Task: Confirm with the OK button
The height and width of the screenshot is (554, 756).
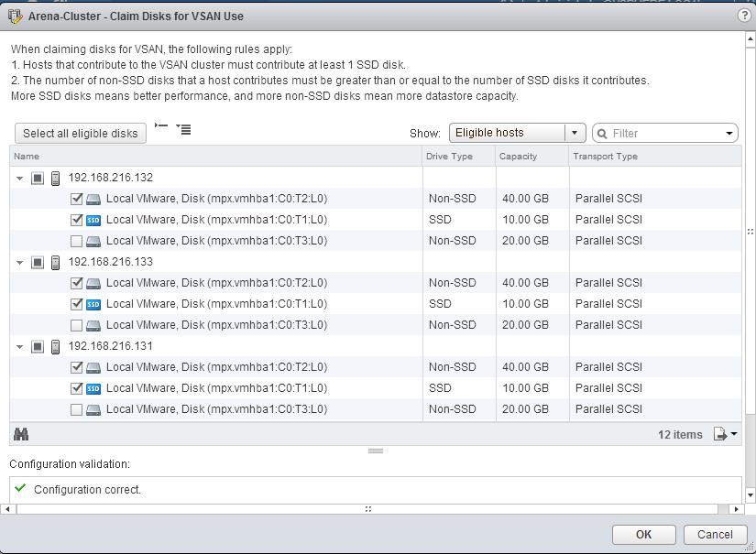Action: tap(643, 534)
